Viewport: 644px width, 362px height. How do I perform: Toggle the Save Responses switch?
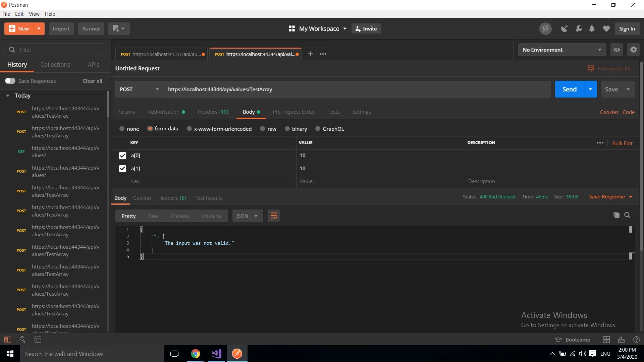tap(10, 81)
